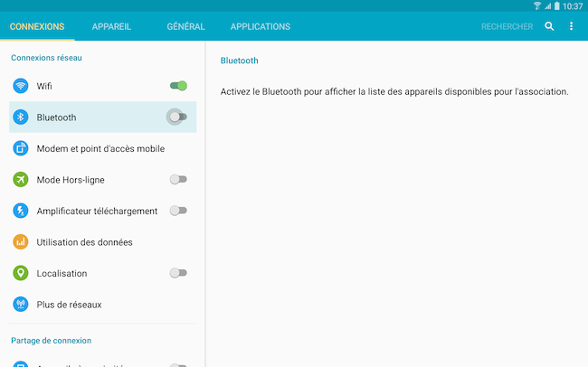Tap the Localisation pin icon
The width and height of the screenshot is (588, 367).
[21, 273]
